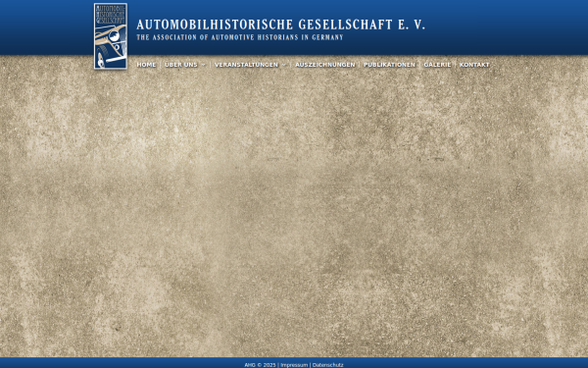Click the AHG car logo emblem

[x=110, y=36]
